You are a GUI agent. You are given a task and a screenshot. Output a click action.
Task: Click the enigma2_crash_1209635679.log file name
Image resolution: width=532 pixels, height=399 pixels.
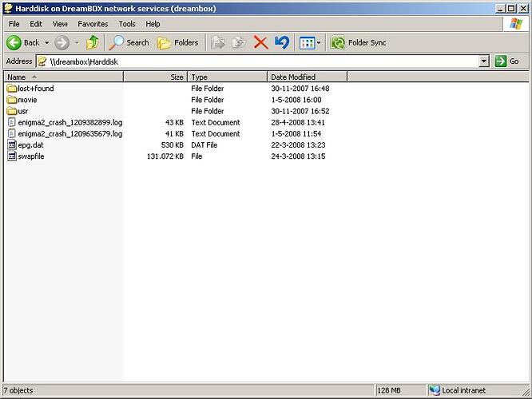(70, 133)
